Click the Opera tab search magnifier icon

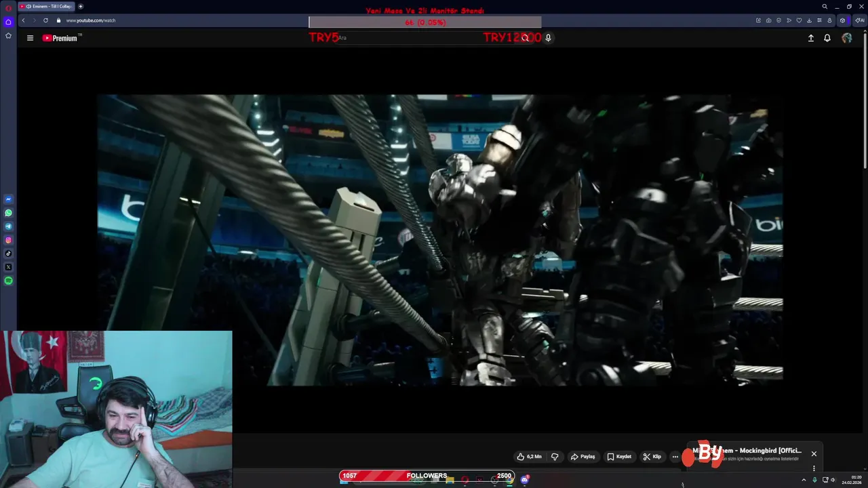[825, 7]
